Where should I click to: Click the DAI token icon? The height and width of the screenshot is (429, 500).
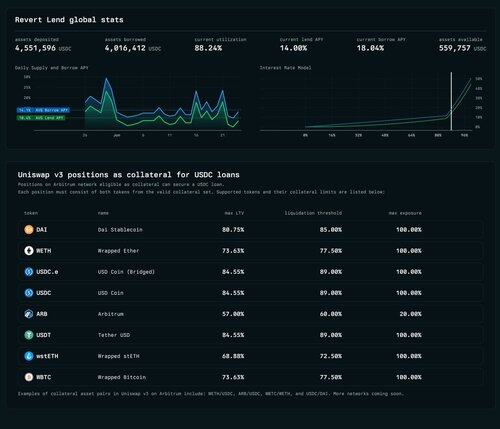click(29, 230)
